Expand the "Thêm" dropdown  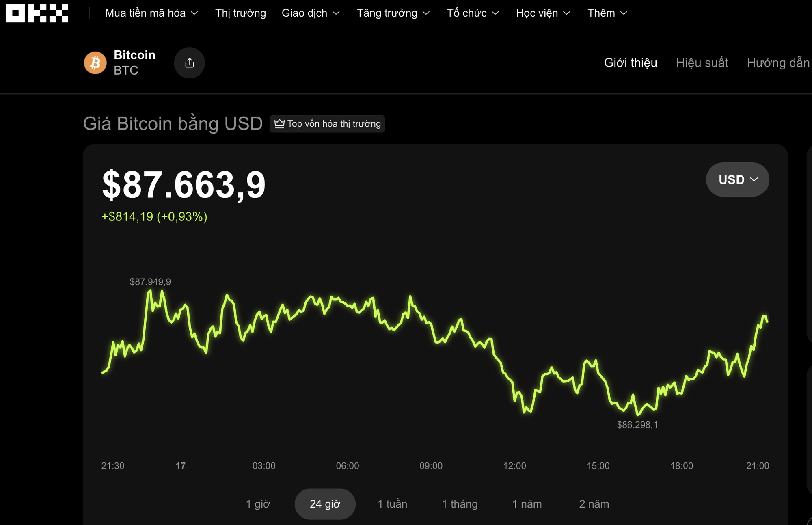point(607,13)
